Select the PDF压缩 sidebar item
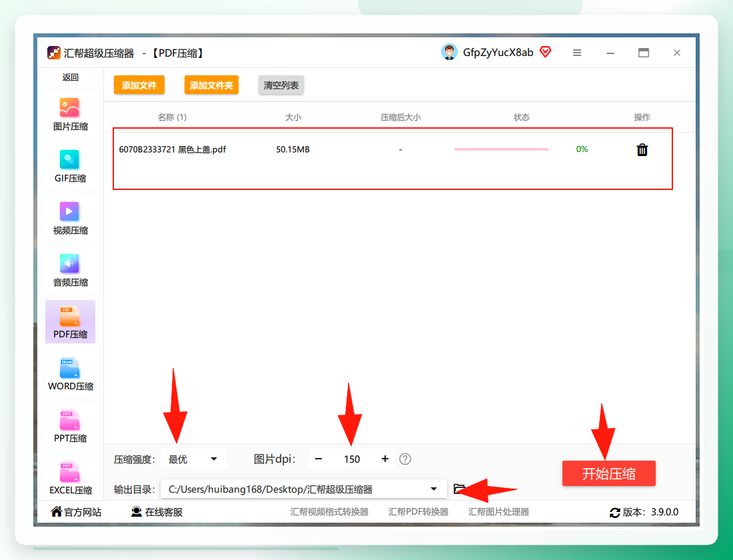The width and height of the screenshot is (733, 560). coord(70,322)
